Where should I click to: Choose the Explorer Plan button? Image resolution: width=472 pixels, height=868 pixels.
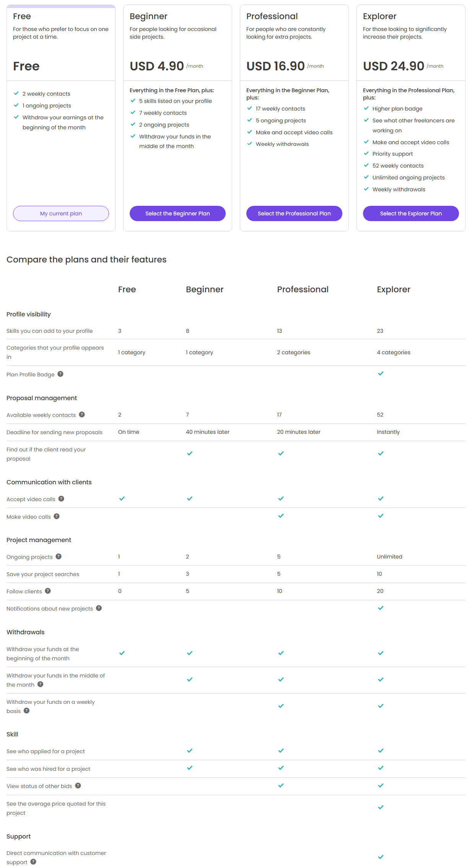click(411, 213)
